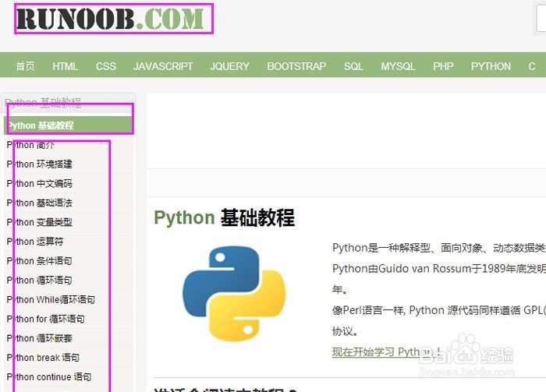Open the BOOTSTRAP nav item
Screen dimensions: 546x392
(x=296, y=66)
